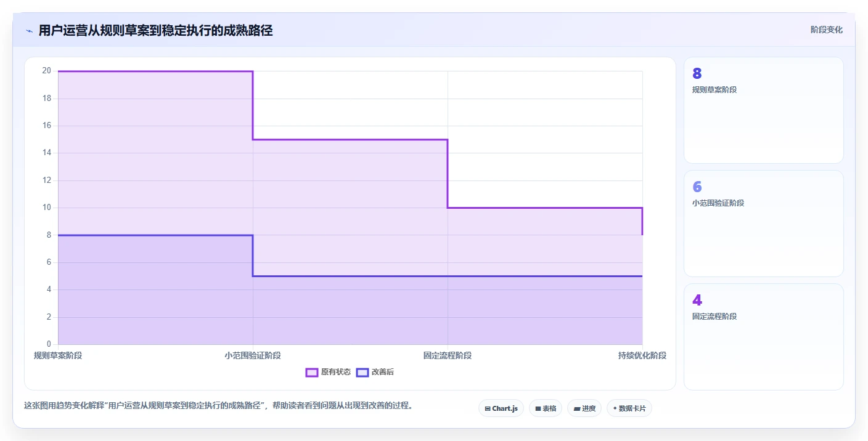Click the y-axis value 6
This screenshot has width=868, height=441.
point(49,262)
